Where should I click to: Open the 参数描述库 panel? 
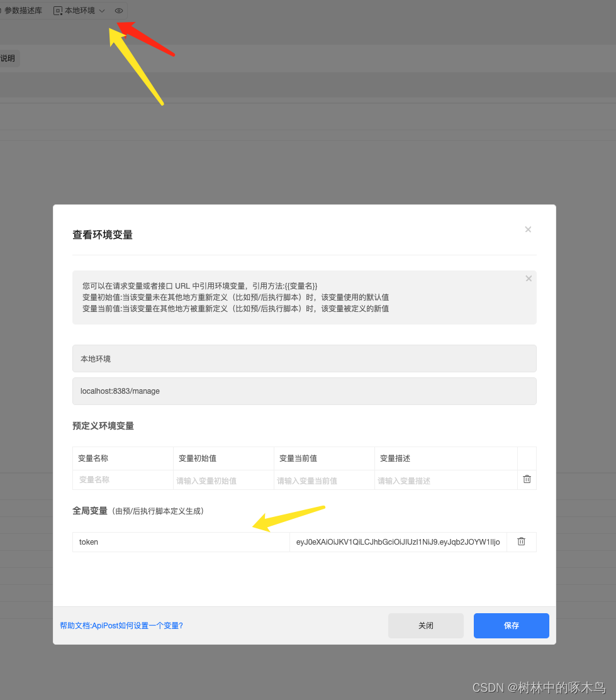(23, 10)
